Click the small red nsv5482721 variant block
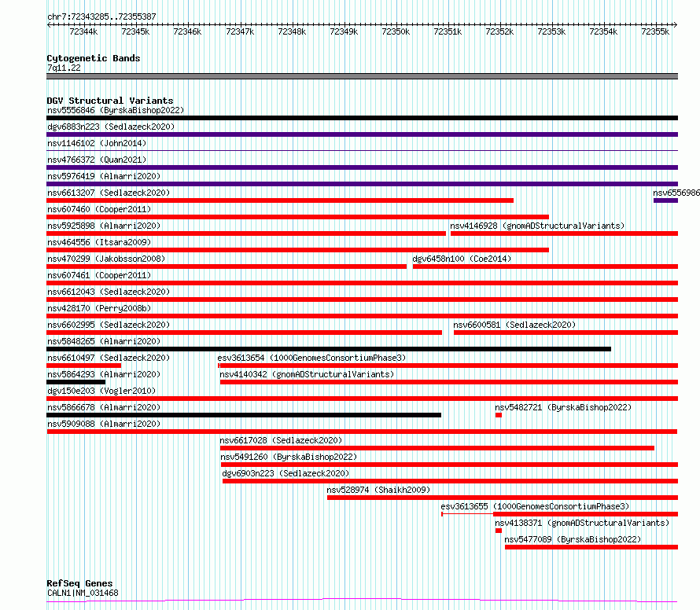The image size is (700, 610). 499,415
